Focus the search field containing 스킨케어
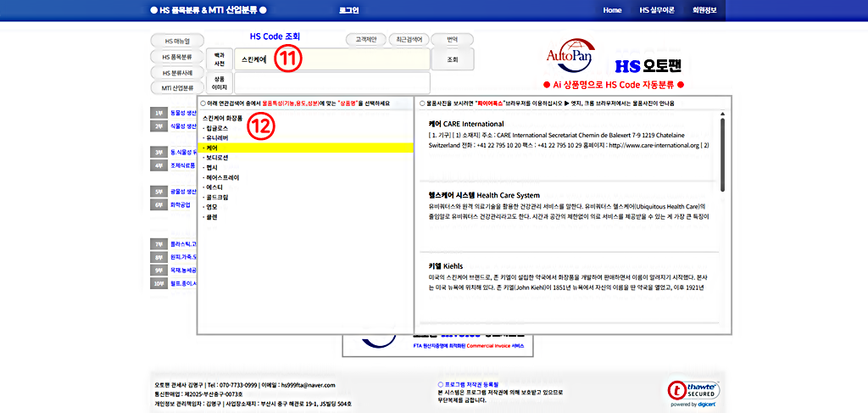Image resolution: width=868 pixels, height=413 pixels. (x=332, y=59)
